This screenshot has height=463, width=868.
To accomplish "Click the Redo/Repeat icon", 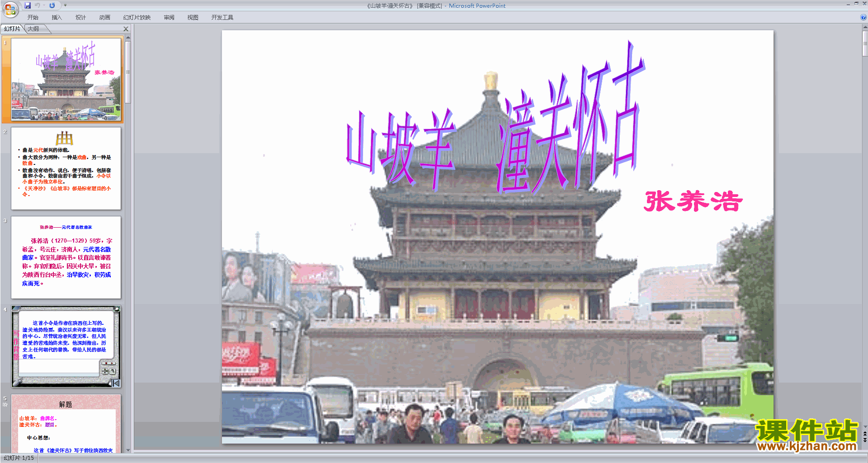I will (x=52, y=5).
